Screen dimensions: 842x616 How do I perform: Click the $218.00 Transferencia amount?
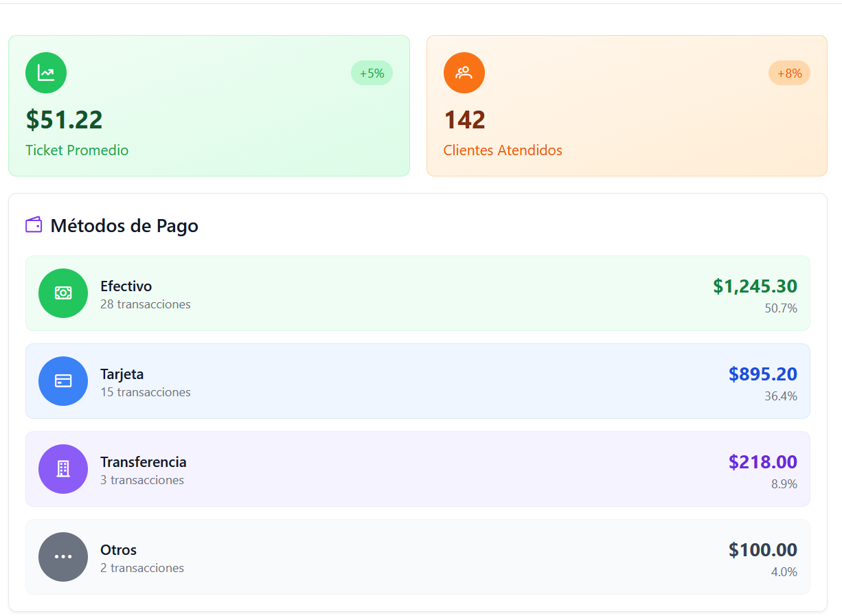(x=762, y=462)
